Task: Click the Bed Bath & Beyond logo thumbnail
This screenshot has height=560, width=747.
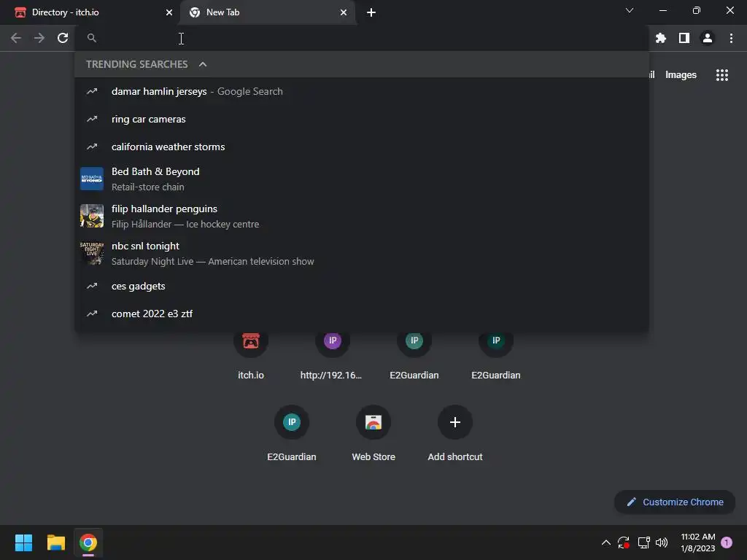Action: pos(91,179)
